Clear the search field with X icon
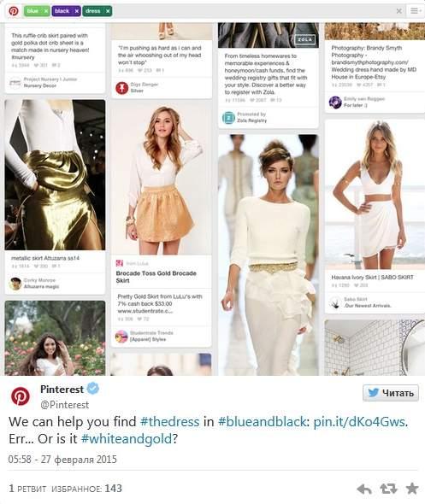Image resolution: width=425 pixels, height=504 pixels. [x=399, y=11]
